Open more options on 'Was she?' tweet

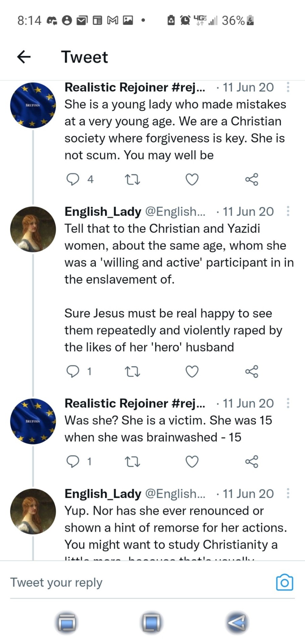288,403
